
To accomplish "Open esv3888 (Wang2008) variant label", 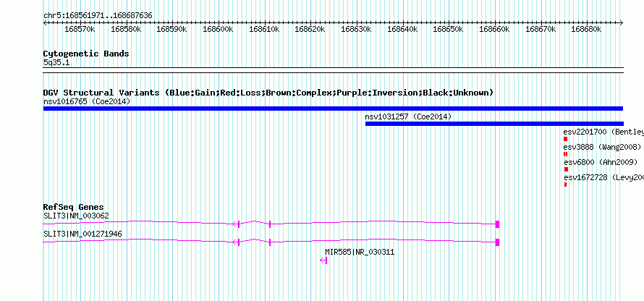I will click(x=602, y=147).
